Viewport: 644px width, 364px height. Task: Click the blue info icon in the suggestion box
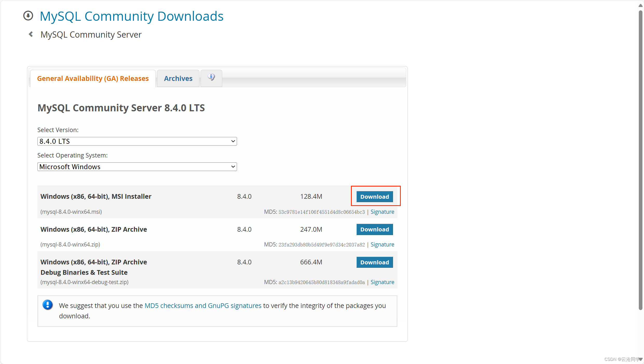[48, 305]
